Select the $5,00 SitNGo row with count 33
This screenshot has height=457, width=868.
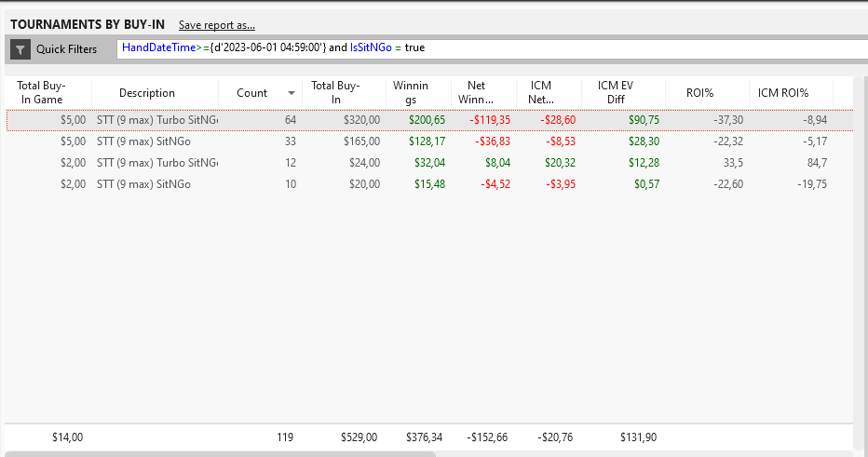pos(429,141)
